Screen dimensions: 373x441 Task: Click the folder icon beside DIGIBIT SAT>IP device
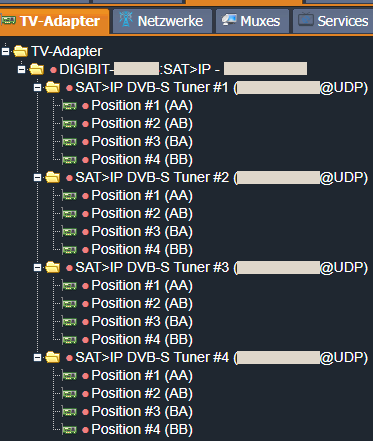pos(36,69)
